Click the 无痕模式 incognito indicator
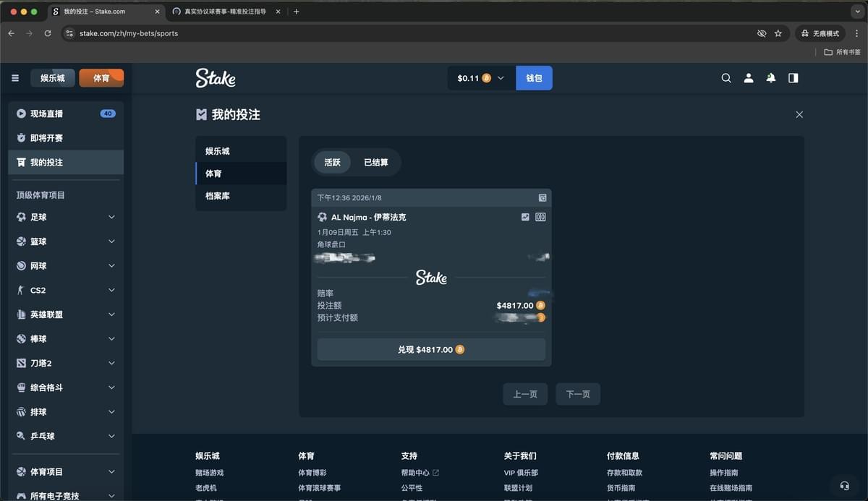Viewport: 868px width, 501px height. click(x=820, y=33)
